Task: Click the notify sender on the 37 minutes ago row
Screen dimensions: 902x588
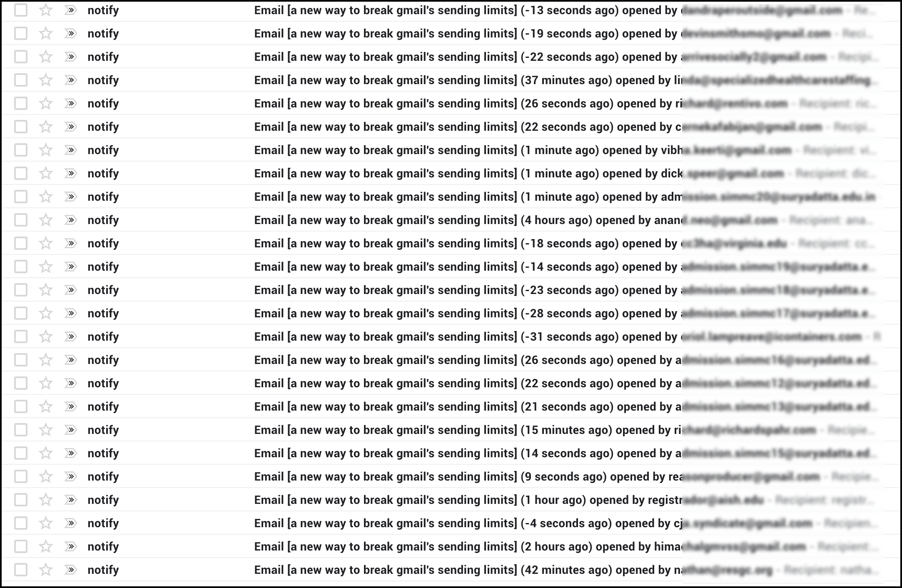Action: (x=103, y=80)
